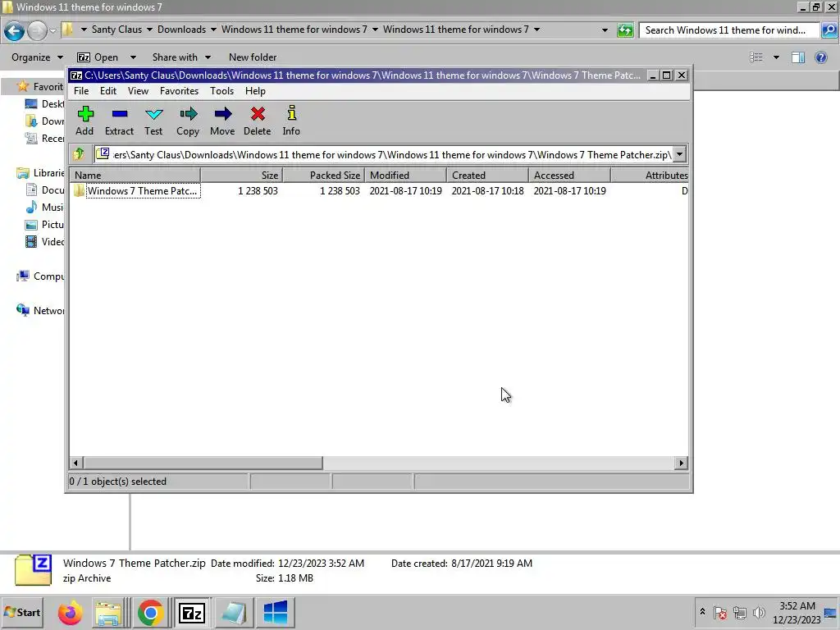The width and height of the screenshot is (840, 630).
Task: Click the volume icon in system tray
Action: pos(759,612)
